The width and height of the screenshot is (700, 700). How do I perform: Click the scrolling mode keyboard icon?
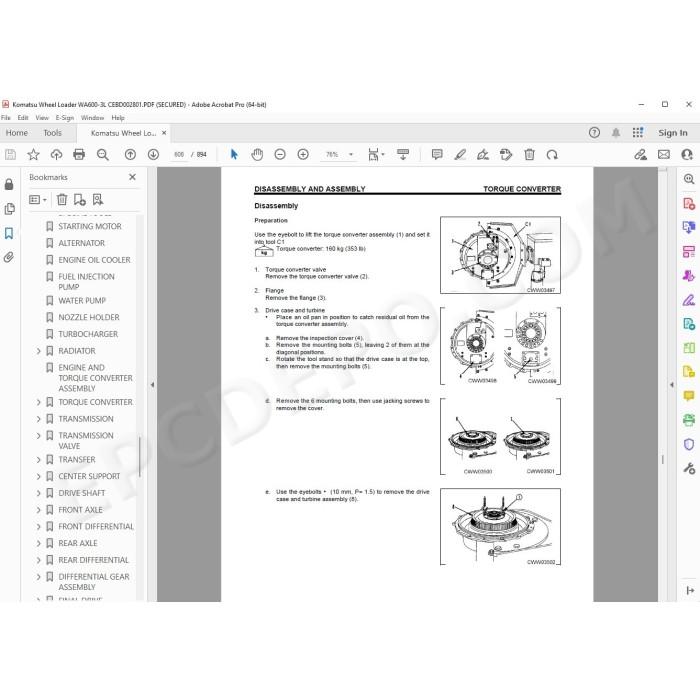(x=403, y=154)
